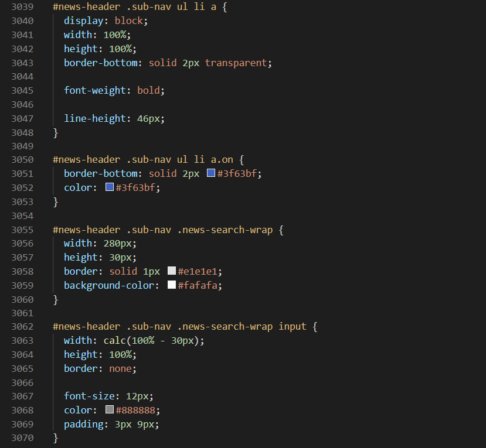Image resolution: width=486 pixels, height=448 pixels.
Task: Click the '#888888' hex value
Action: [x=135, y=411]
